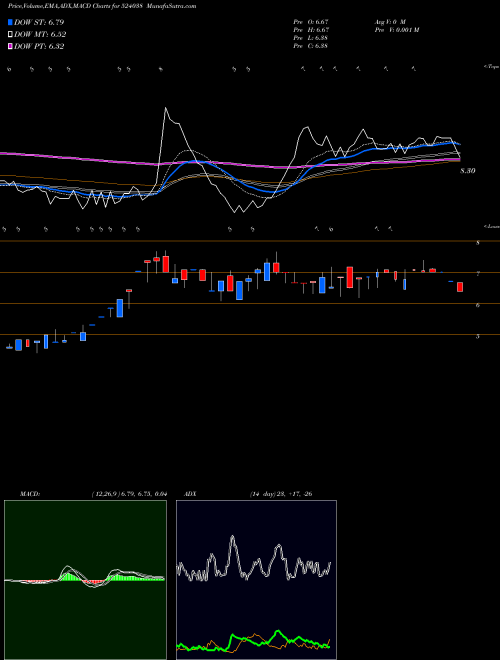
Task: Click price axis label 7
Action: [478, 274]
